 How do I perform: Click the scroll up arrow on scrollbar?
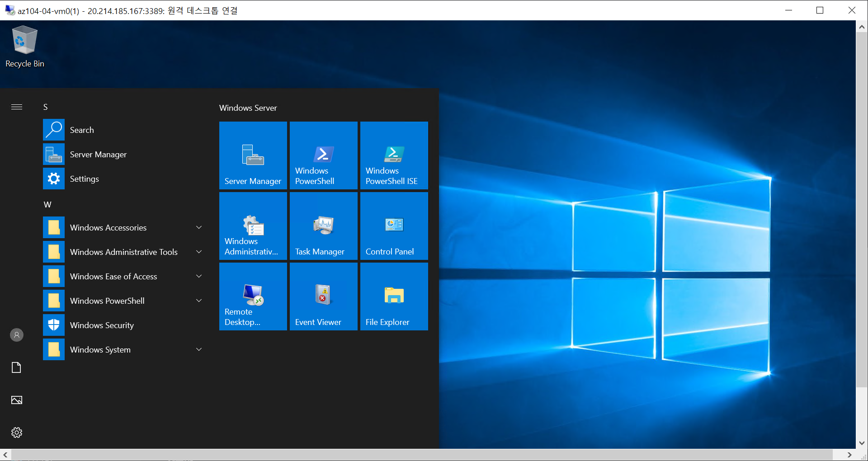click(x=862, y=27)
